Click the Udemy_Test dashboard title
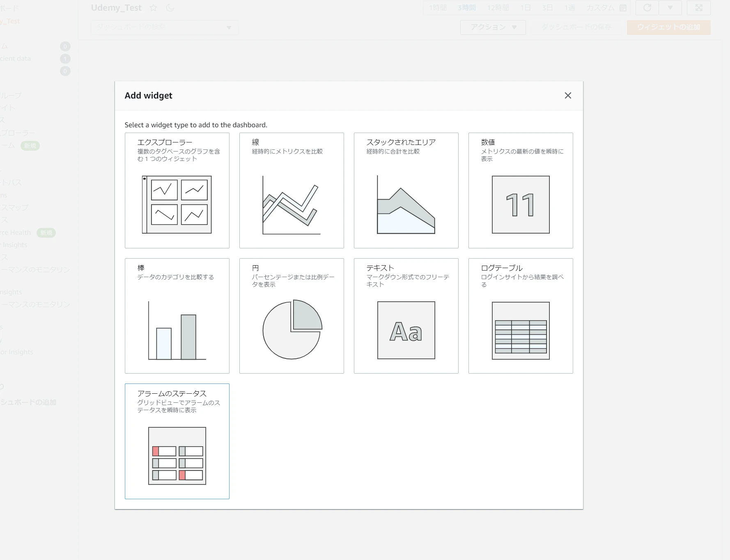730x560 pixels. click(116, 8)
